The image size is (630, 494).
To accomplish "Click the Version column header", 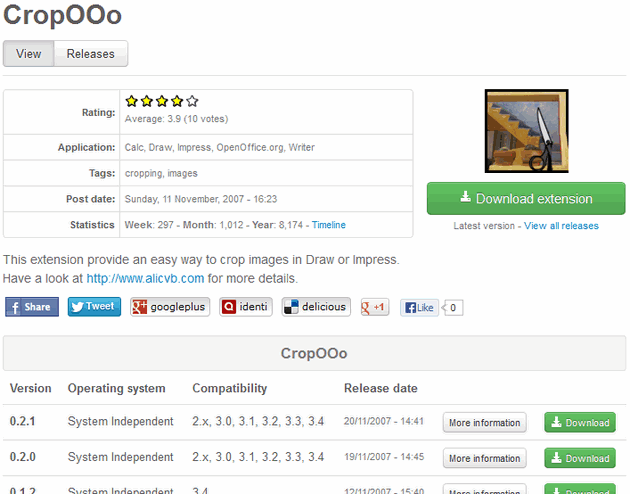I will tap(31, 388).
